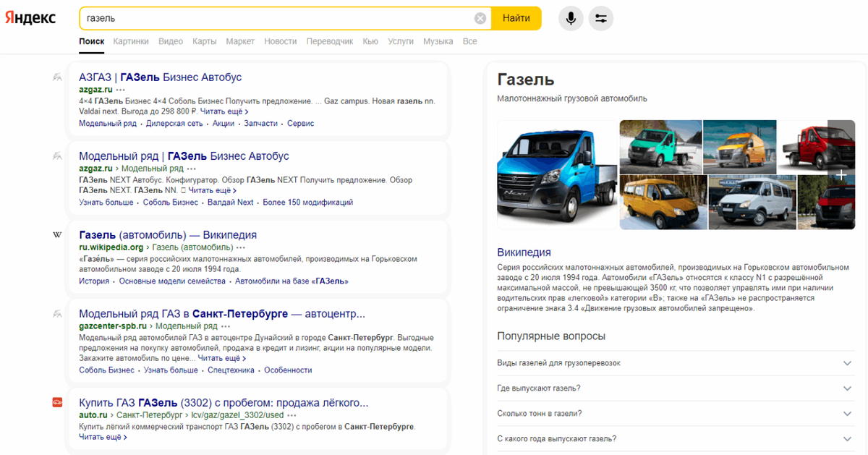The image size is (868, 455).
Task: Open Купить ГАЗ ГАЗель (3302) с пробегом result
Action: pyautogui.click(x=224, y=402)
